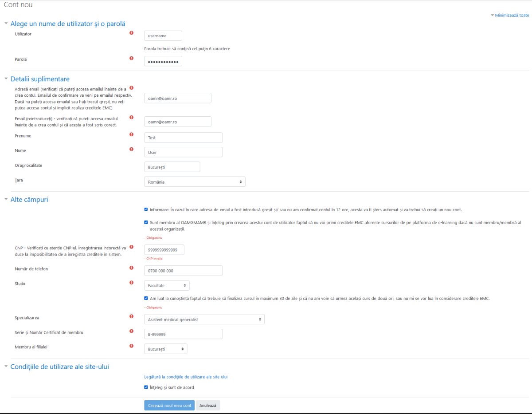Collapse the Alte câmpuri section header

point(29,200)
